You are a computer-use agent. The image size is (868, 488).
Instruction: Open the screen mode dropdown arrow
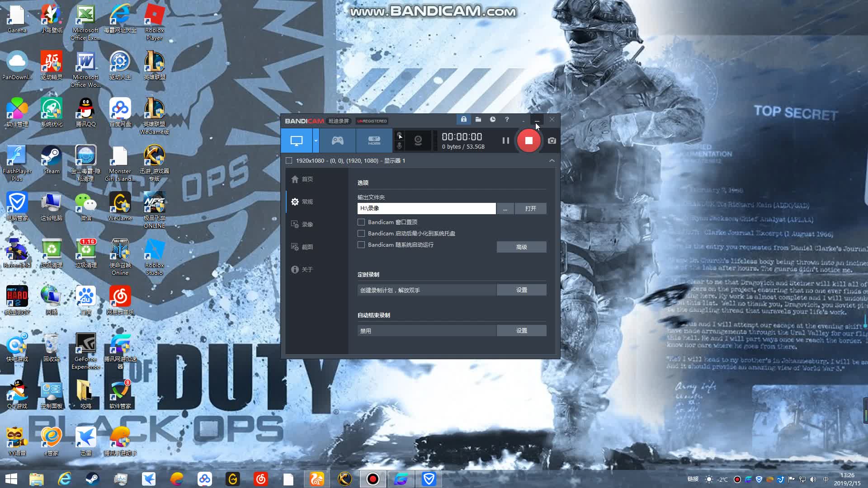[x=316, y=141]
